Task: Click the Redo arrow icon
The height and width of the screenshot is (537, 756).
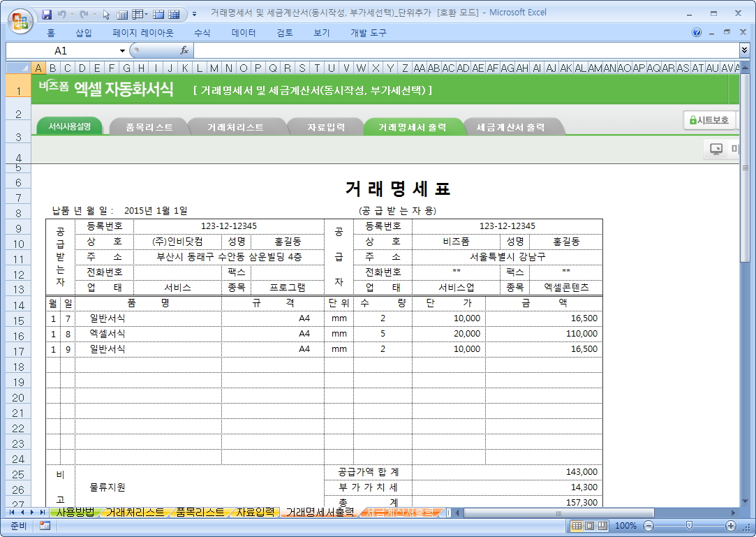Action: [84, 13]
